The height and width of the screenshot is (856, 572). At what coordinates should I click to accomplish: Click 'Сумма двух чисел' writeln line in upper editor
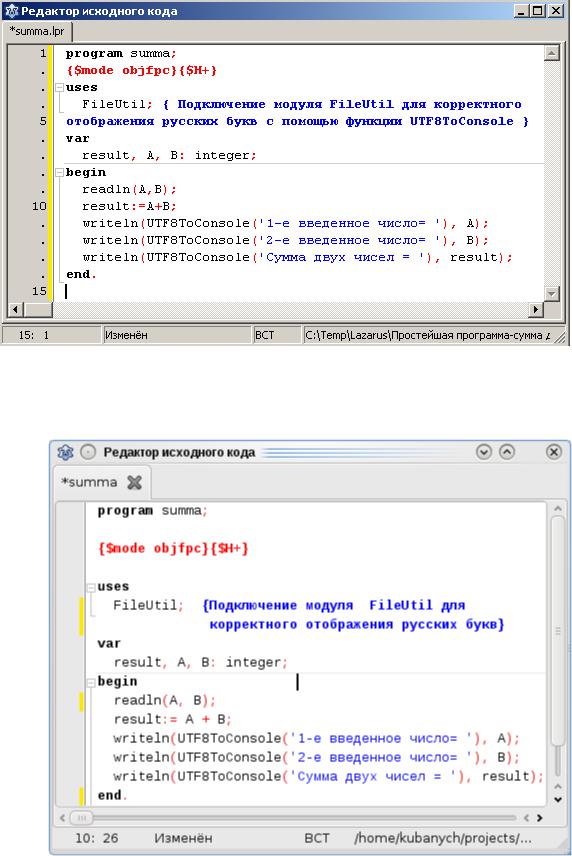tap(297, 258)
